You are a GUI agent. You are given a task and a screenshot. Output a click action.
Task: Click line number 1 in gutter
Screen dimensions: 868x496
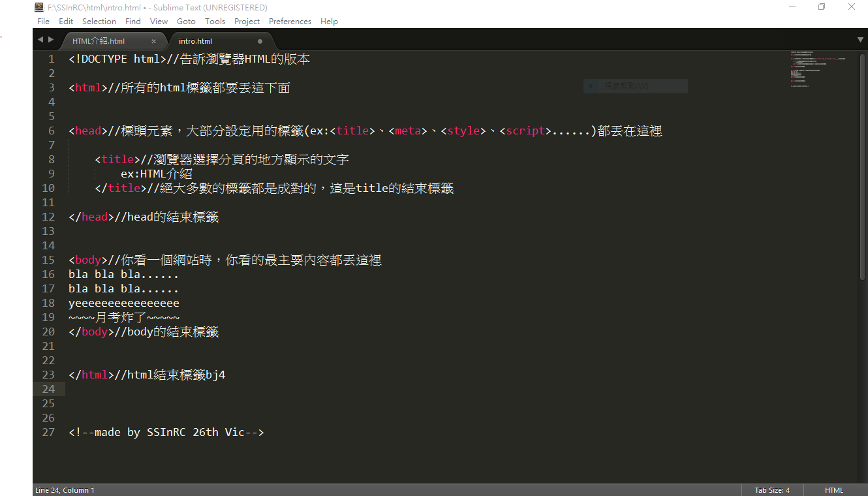pyautogui.click(x=52, y=59)
